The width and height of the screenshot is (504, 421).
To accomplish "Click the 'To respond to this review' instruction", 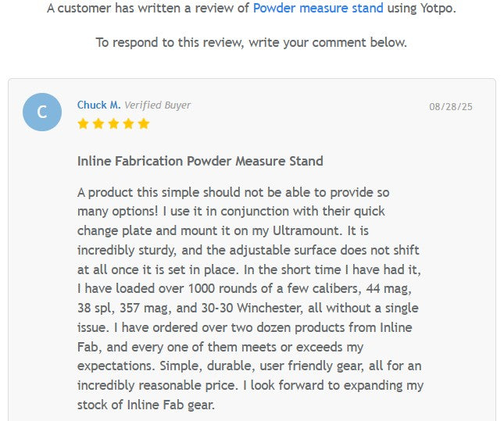I will click(251, 42).
